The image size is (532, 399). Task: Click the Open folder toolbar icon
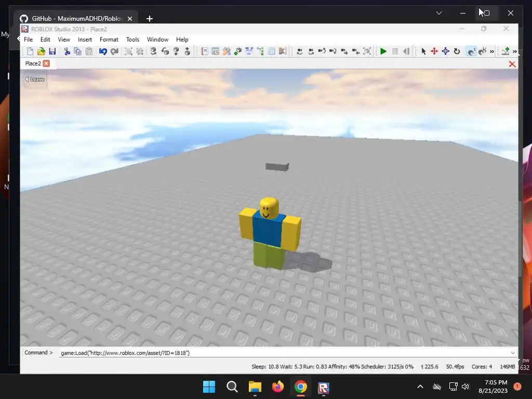pos(41,51)
